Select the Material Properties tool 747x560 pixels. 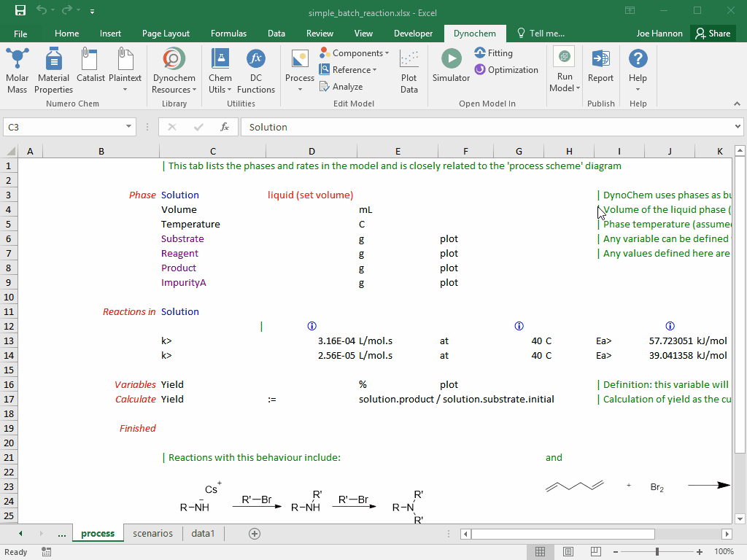click(x=53, y=69)
